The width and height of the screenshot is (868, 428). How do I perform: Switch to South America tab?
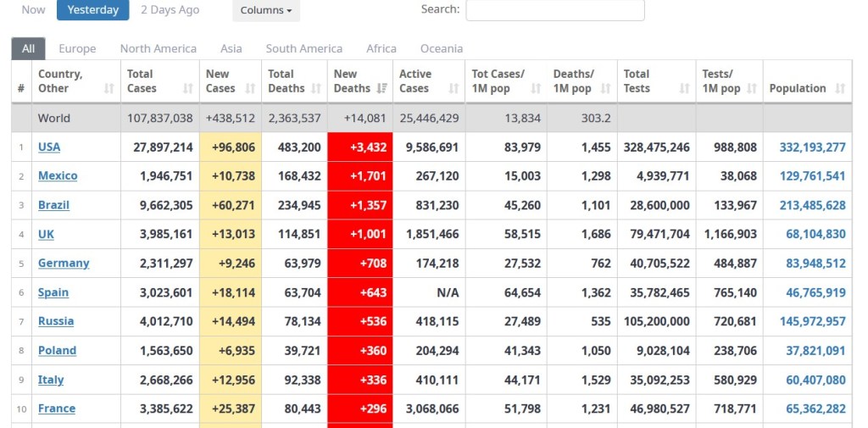coord(304,48)
